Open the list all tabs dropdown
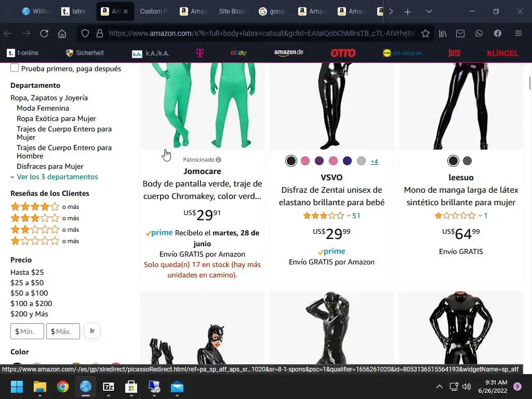The image size is (532, 399). tap(429, 11)
